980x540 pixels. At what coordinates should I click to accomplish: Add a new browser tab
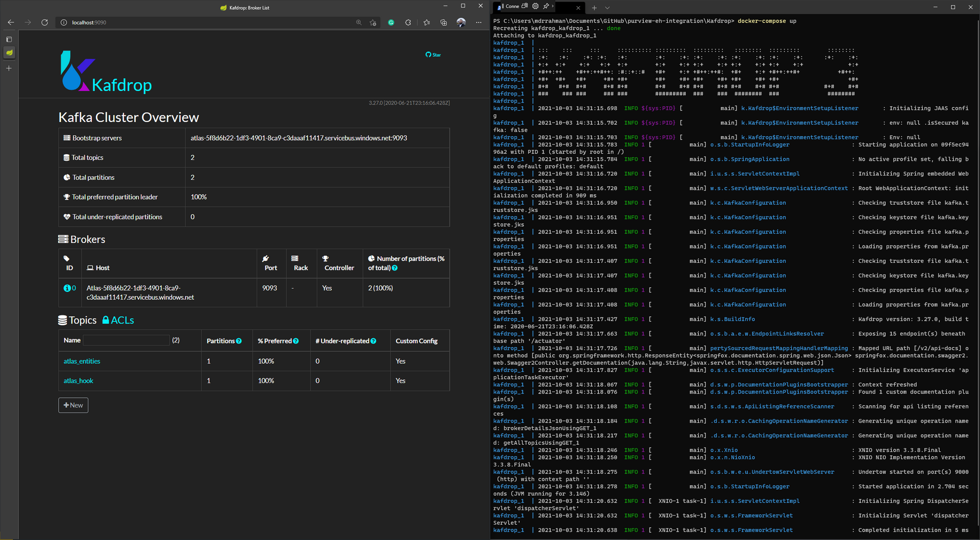(9, 68)
